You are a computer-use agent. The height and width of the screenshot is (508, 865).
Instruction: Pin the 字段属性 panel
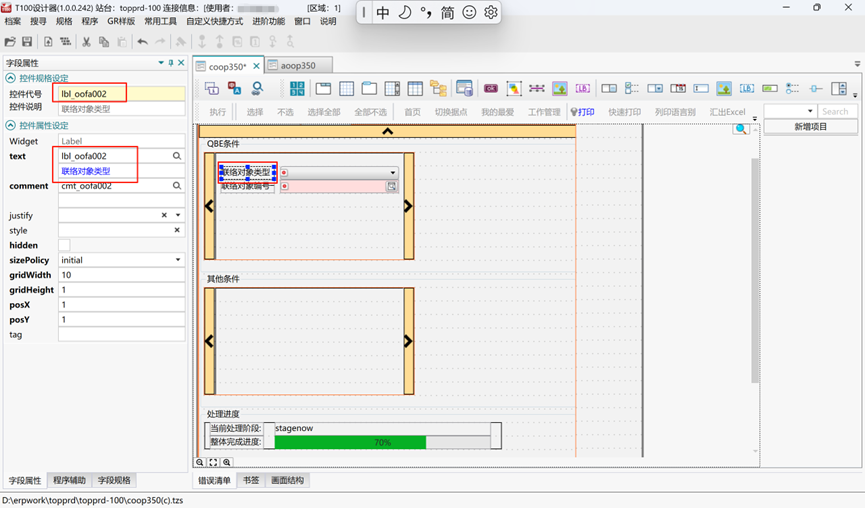171,63
